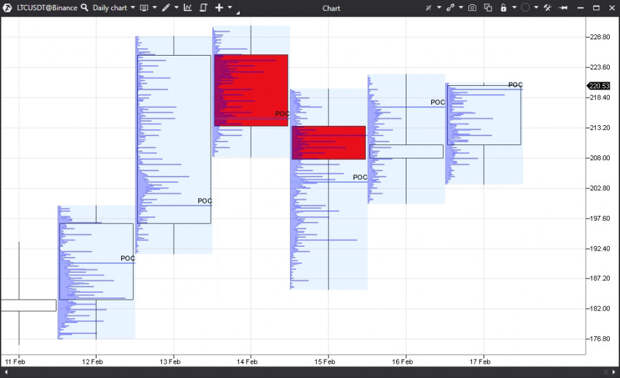The width and height of the screenshot is (620, 378).
Task: Expand the dropdown arrow beside plus icon
Action: 230,8
